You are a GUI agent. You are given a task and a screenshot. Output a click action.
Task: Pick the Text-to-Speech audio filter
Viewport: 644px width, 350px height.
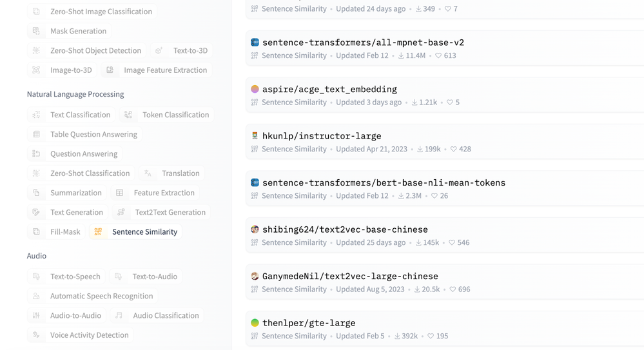[x=67, y=277]
